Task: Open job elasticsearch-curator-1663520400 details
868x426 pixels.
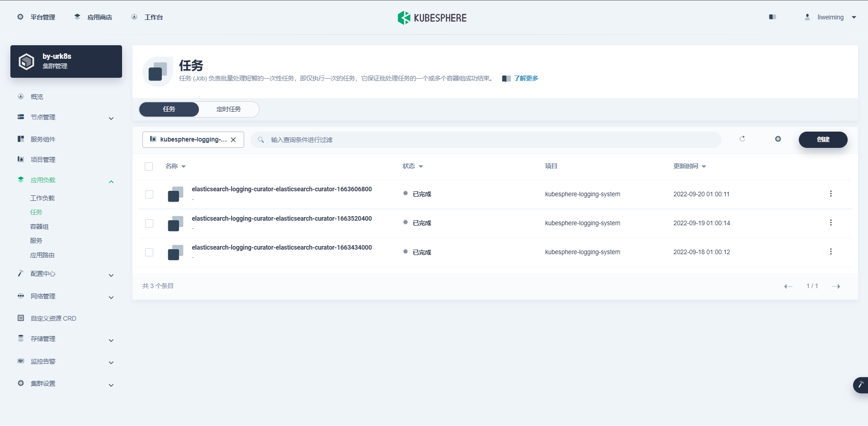Action: point(282,218)
